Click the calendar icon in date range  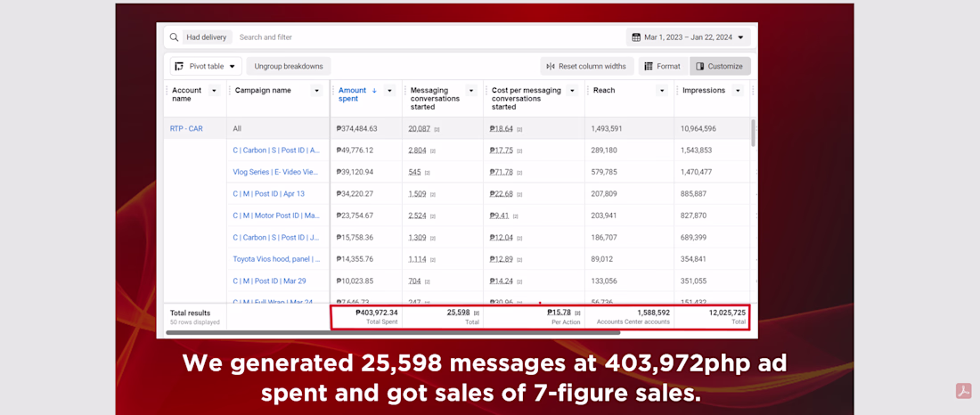(x=636, y=37)
